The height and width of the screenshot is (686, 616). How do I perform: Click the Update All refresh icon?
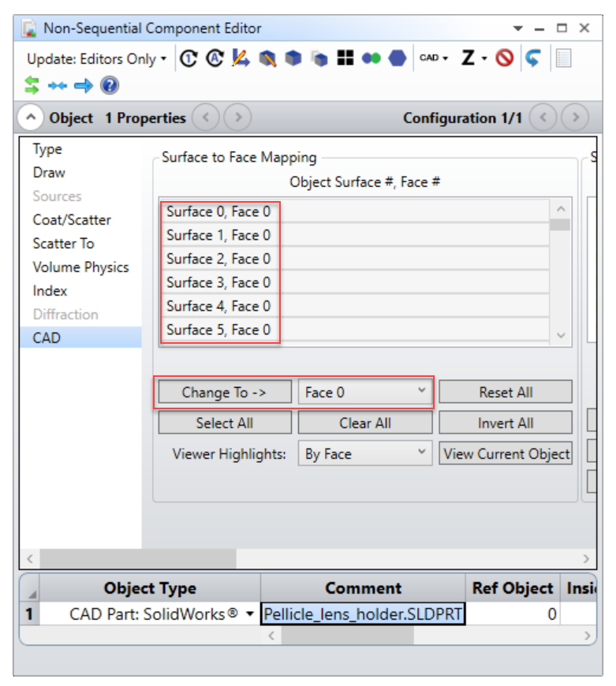pos(214,58)
